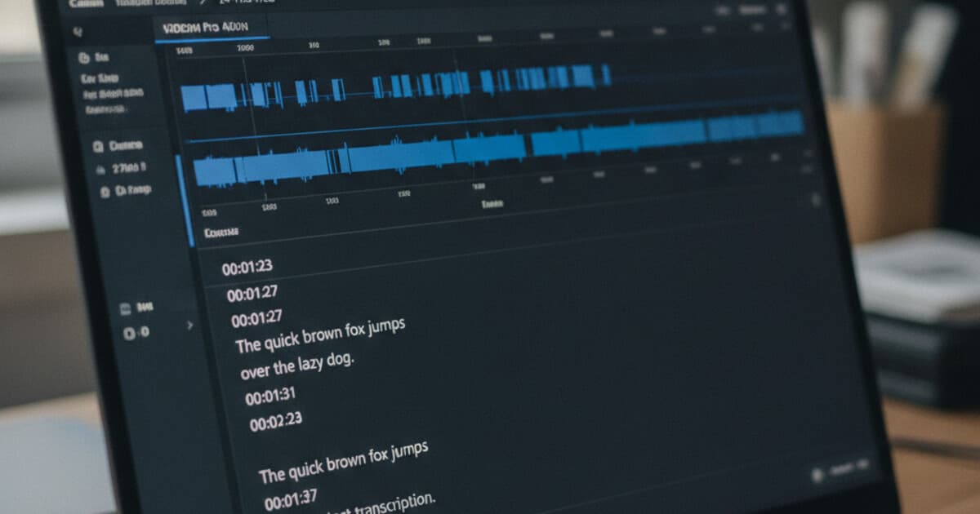
Task: Click the upper segmented blue waveform track
Action: pyautogui.click(x=396, y=88)
